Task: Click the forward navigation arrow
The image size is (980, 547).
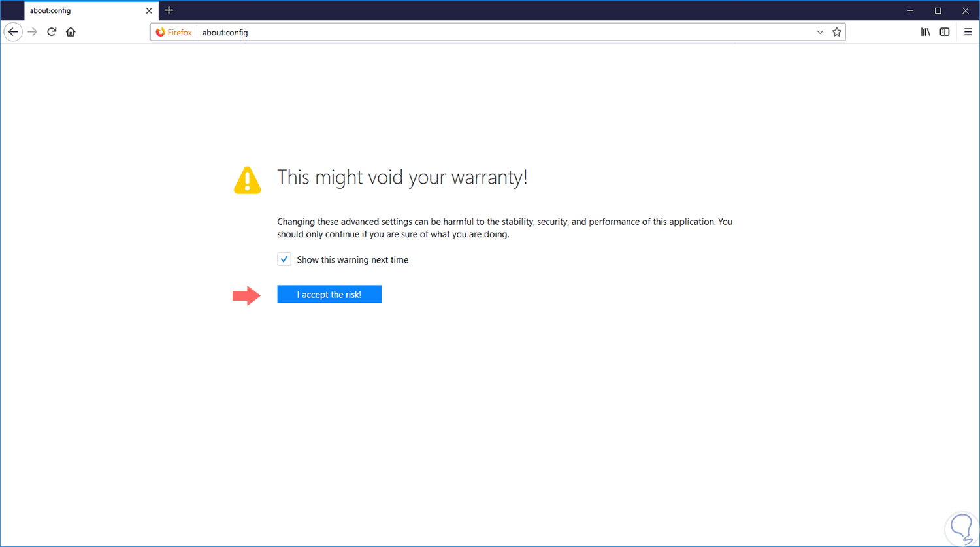Action: (33, 32)
